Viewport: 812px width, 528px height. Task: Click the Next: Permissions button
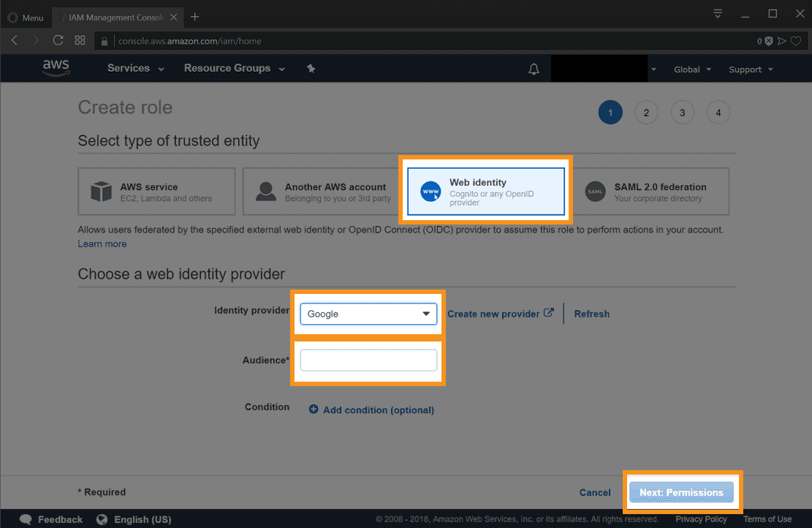pyautogui.click(x=681, y=492)
